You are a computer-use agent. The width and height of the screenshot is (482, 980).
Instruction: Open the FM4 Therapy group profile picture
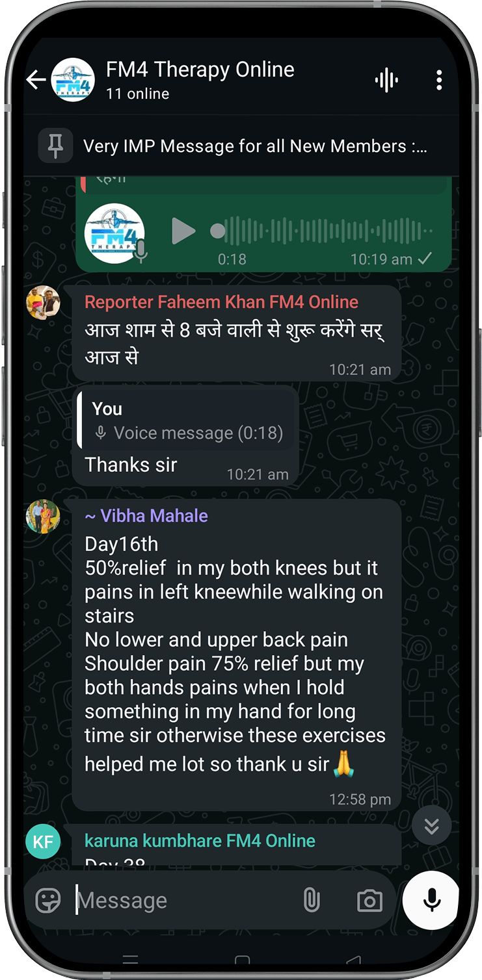(x=73, y=79)
